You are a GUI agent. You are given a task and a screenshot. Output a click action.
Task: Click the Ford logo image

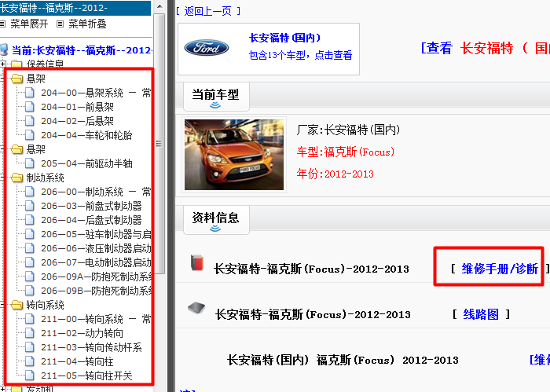207,48
